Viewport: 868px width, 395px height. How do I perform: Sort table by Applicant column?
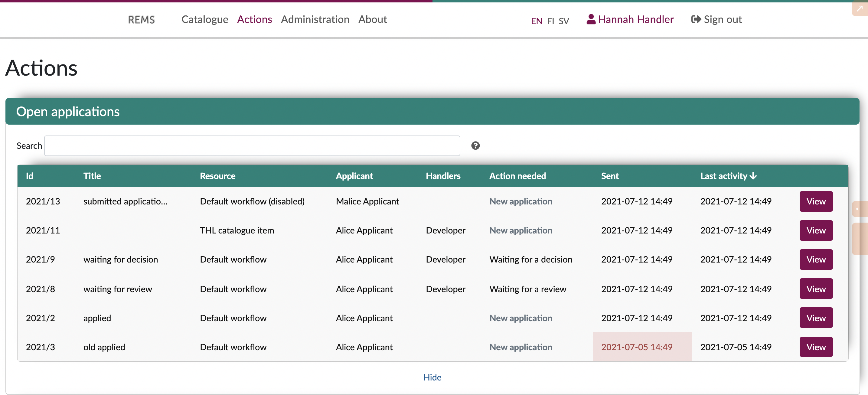(x=354, y=176)
